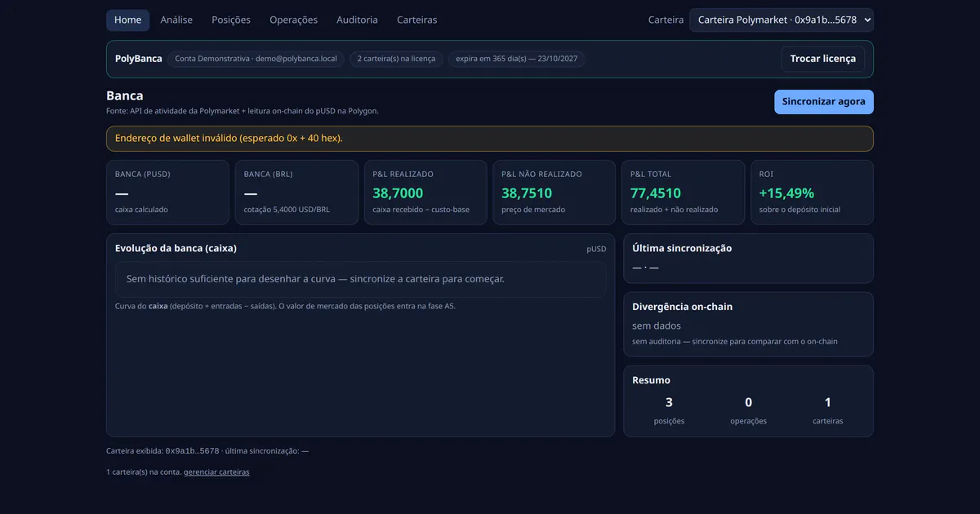Click the sem dados status text
The image size is (980, 514).
(x=657, y=326)
